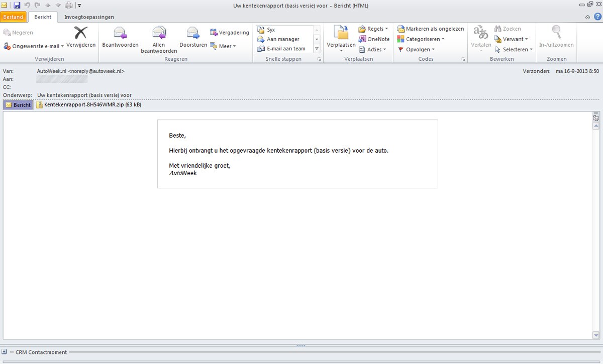
Task: Save using the quick access floppy icon
Action: [x=17, y=5]
